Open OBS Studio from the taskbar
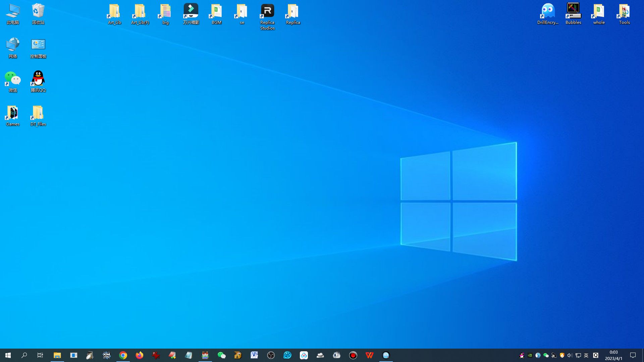 coord(271,355)
